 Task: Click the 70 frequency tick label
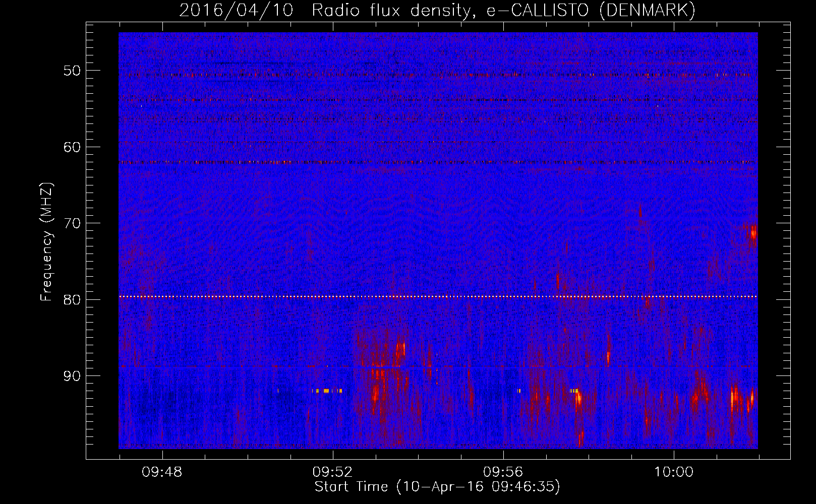coord(72,223)
